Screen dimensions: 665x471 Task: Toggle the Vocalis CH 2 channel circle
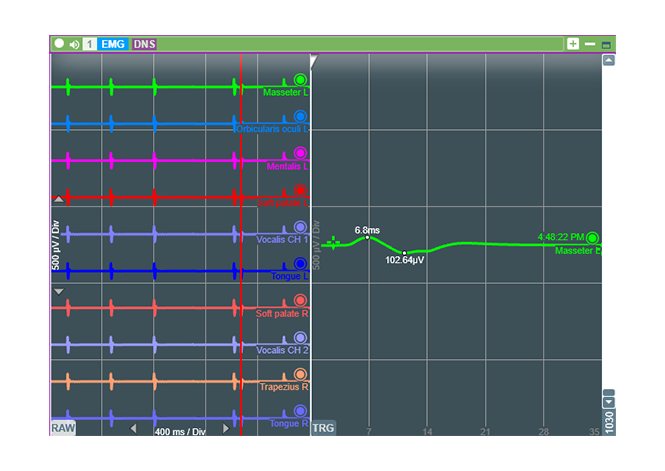coord(300,338)
